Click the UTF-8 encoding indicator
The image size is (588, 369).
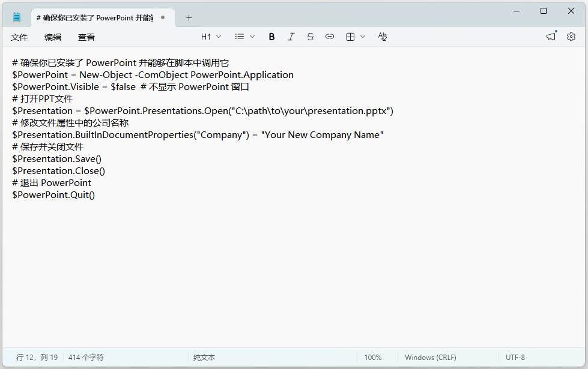coord(515,358)
